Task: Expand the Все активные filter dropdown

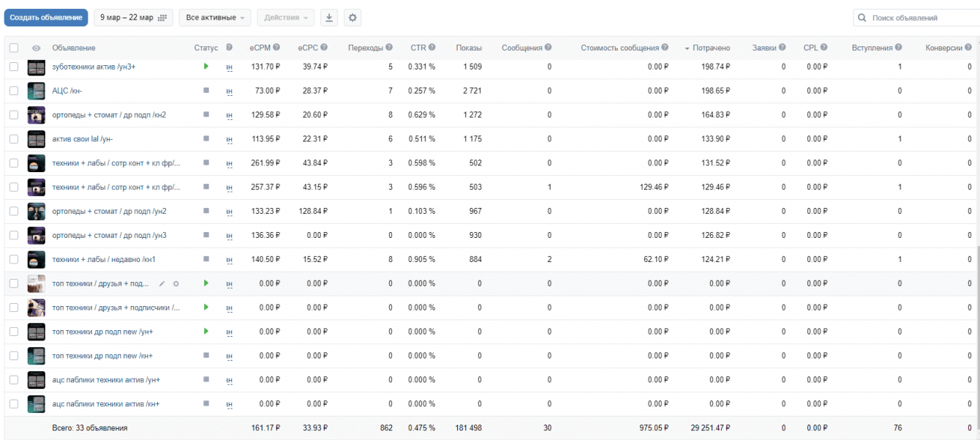Action: click(x=215, y=18)
